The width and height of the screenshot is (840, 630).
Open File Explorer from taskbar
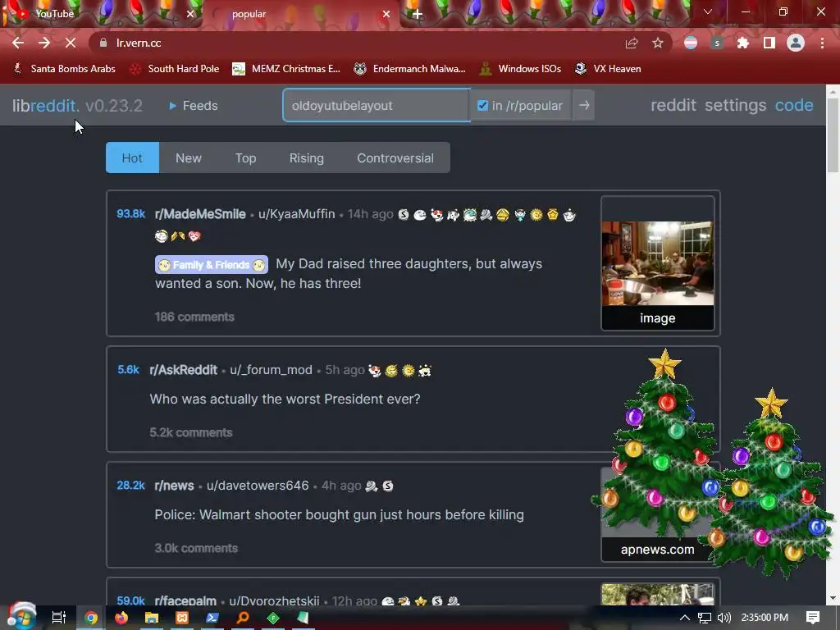152,618
